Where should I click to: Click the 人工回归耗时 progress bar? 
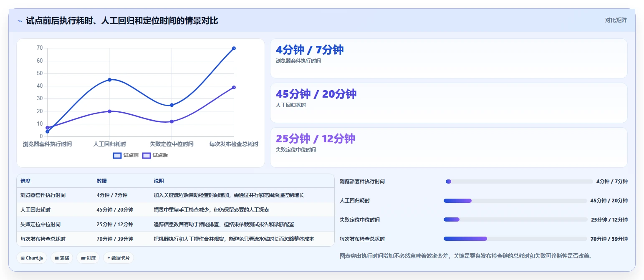(x=515, y=201)
